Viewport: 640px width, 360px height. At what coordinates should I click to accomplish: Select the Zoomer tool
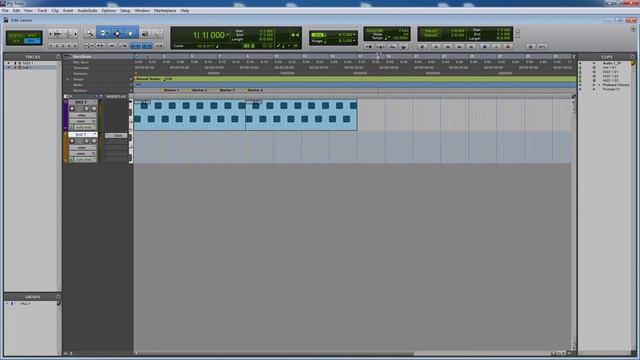[89, 33]
